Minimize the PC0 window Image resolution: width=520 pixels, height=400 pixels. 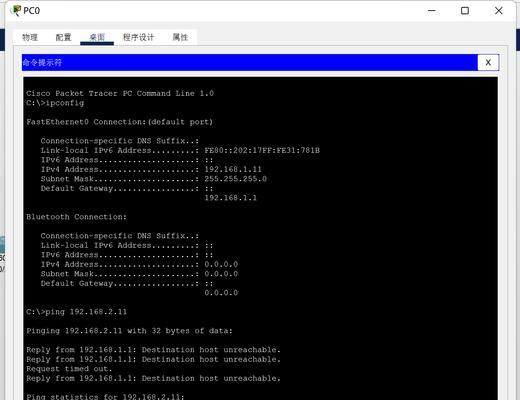pyautogui.click(x=432, y=11)
